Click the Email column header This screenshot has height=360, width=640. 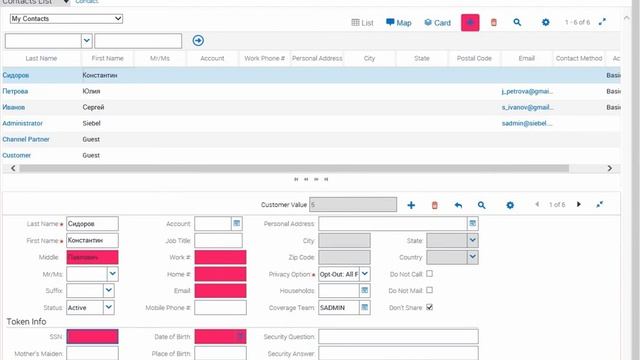[x=527, y=58]
